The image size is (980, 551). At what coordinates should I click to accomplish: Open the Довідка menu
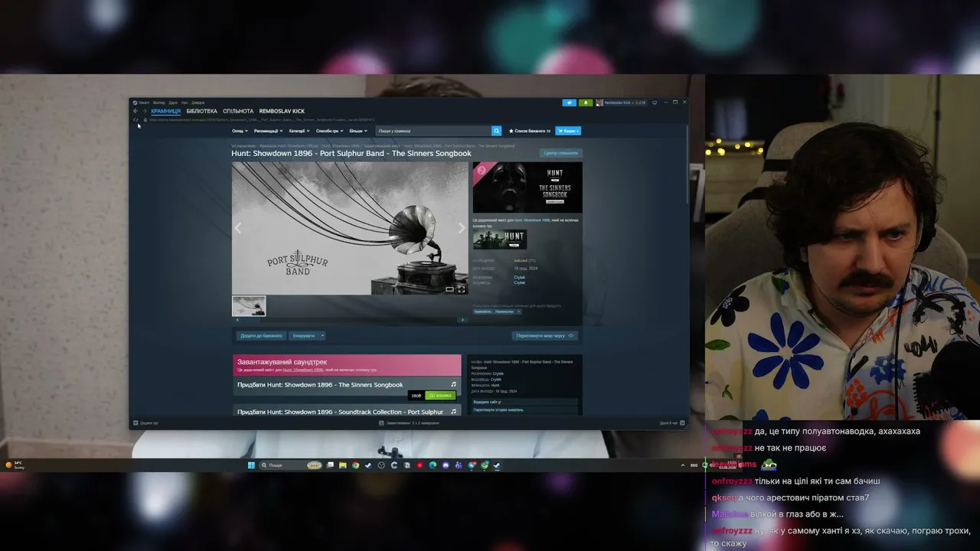[198, 103]
